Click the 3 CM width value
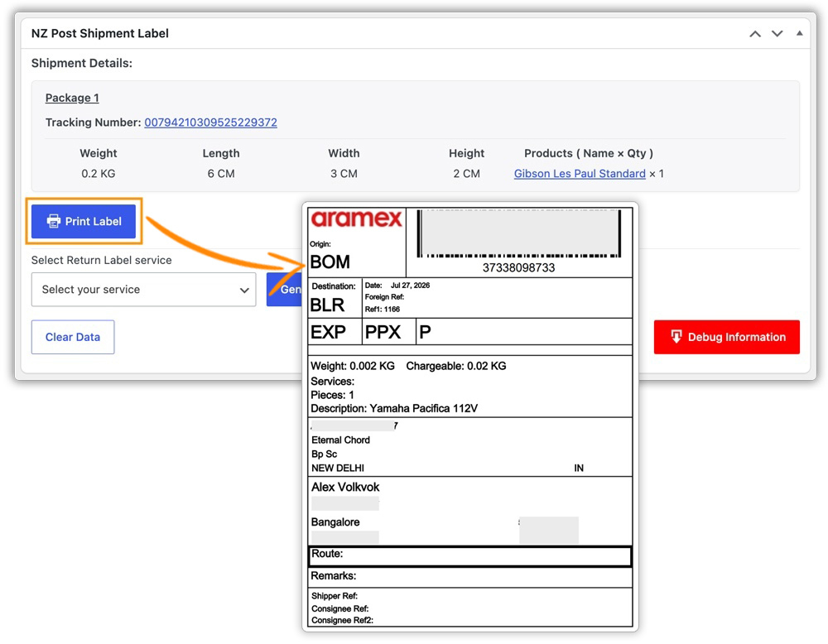Viewport: 828px width, 644px height. tap(344, 174)
